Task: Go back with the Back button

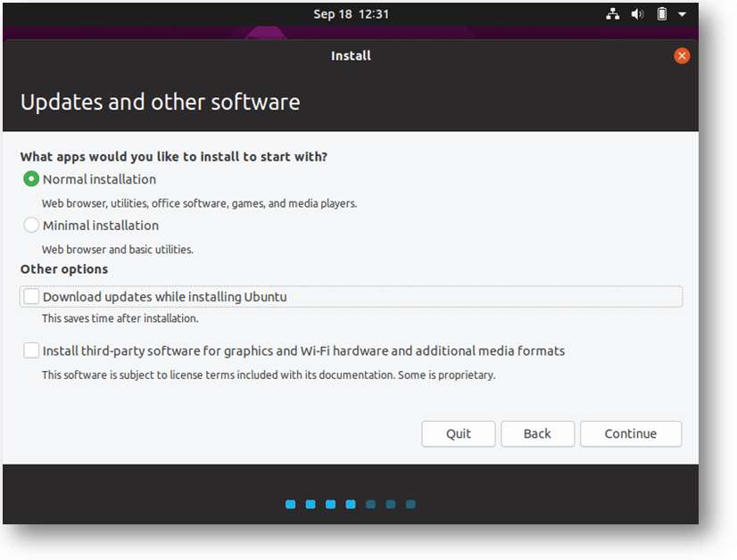Action: (x=537, y=433)
